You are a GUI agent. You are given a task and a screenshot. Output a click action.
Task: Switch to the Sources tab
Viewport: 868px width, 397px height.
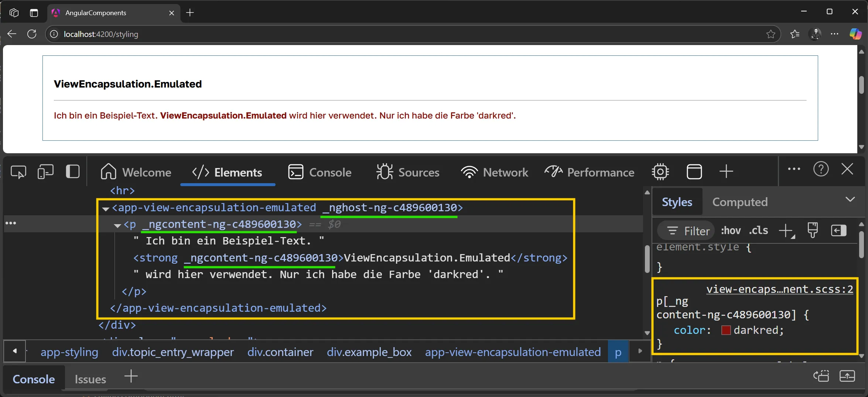(408, 172)
